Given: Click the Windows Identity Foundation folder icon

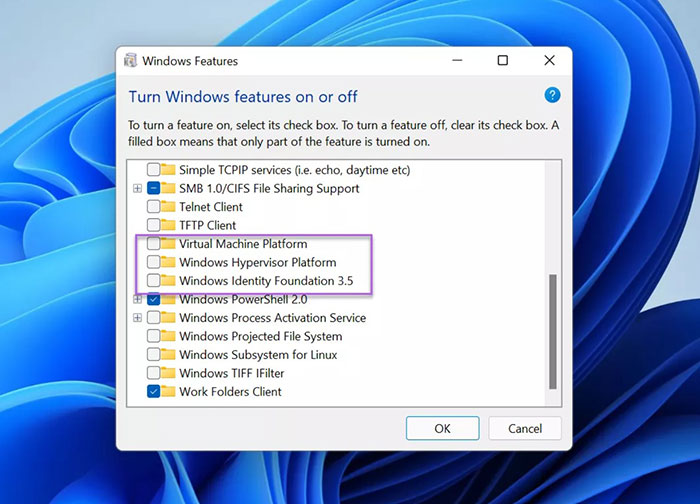Looking at the screenshot, I should point(168,281).
